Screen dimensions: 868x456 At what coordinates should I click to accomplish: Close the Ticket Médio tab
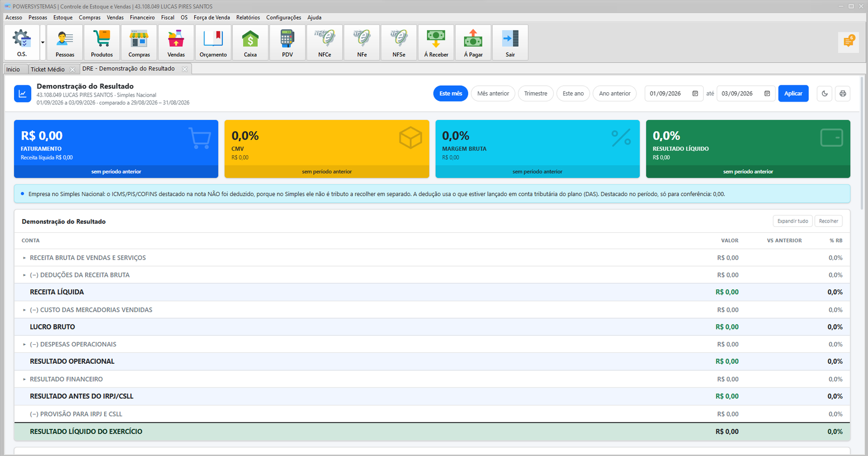[72, 69]
